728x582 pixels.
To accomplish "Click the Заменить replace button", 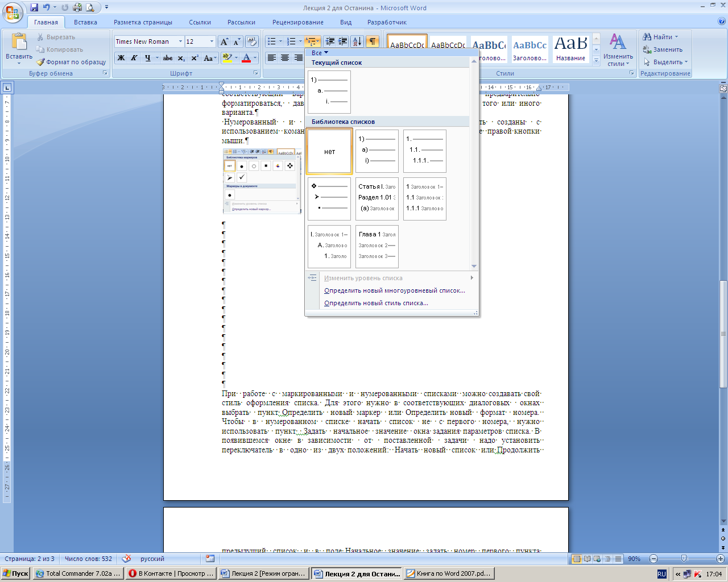I will coord(663,49).
